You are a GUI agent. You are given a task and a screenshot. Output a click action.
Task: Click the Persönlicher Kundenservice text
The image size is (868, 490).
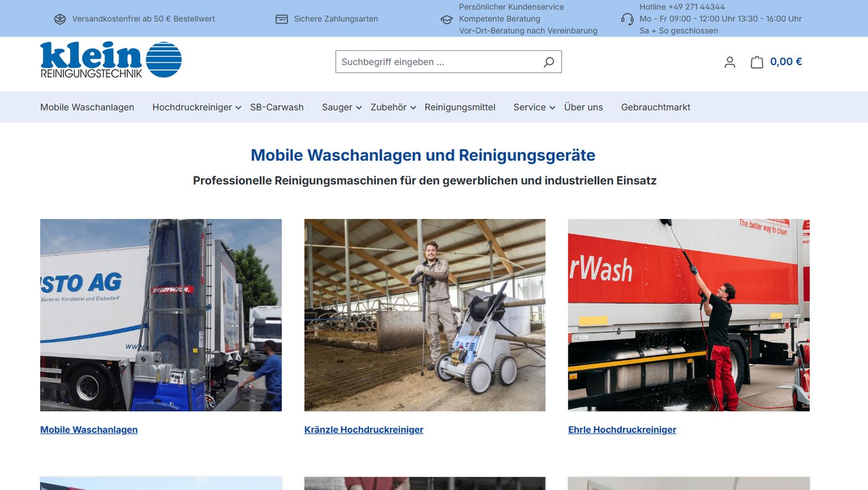511,7
